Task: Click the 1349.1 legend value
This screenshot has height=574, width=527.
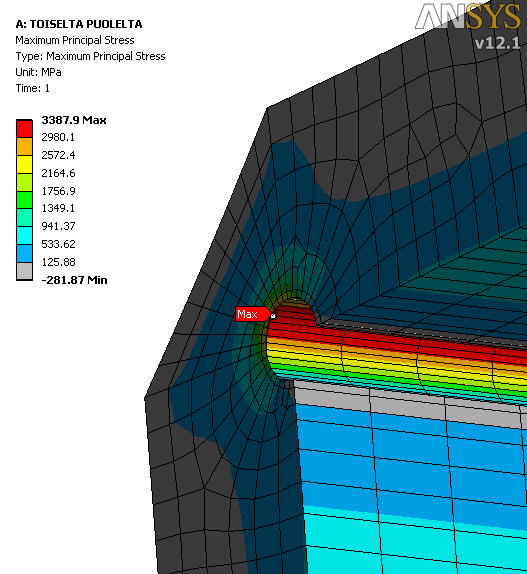Action: coord(58,208)
